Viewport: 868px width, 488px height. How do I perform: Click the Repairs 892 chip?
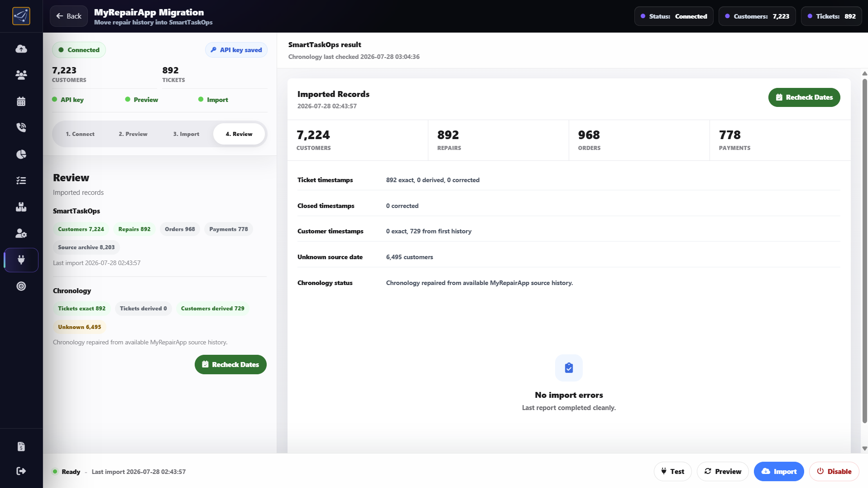(x=134, y=229)
